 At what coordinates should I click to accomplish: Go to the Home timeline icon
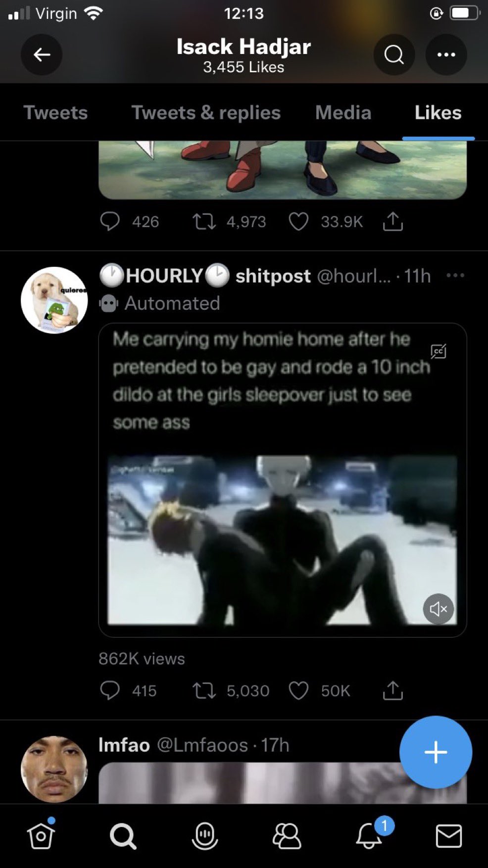coord(41,836)
